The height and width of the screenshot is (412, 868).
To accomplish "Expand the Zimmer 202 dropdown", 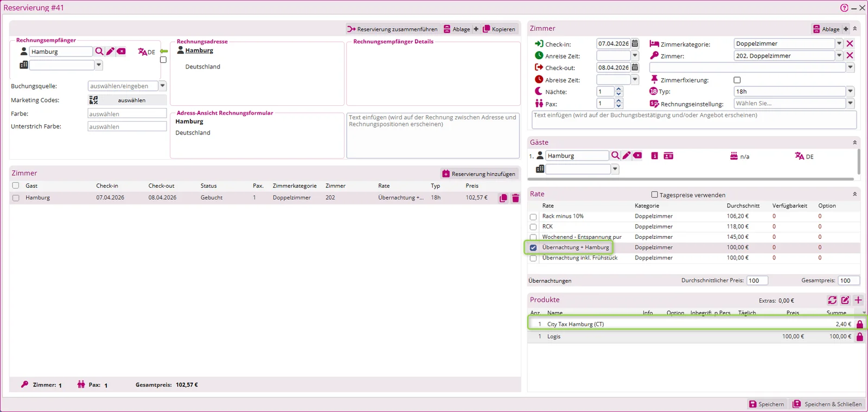I will pyautogui.click(x=839, y=55).
